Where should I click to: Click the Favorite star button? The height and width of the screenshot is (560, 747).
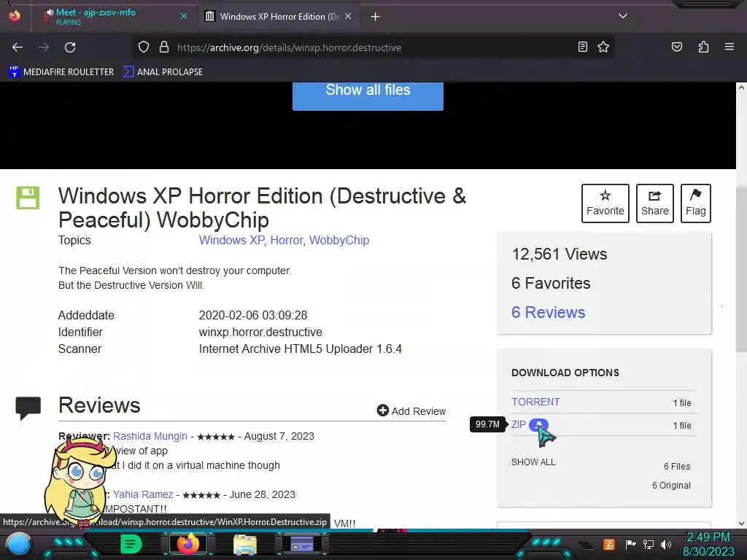tap(605, 203)
